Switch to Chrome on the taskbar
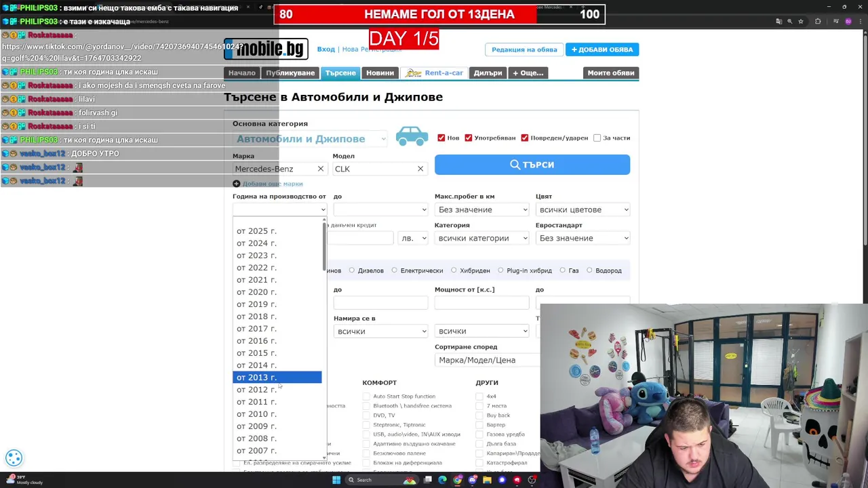The width and height of the screenshot is (868, 488). tap(458, 480)
